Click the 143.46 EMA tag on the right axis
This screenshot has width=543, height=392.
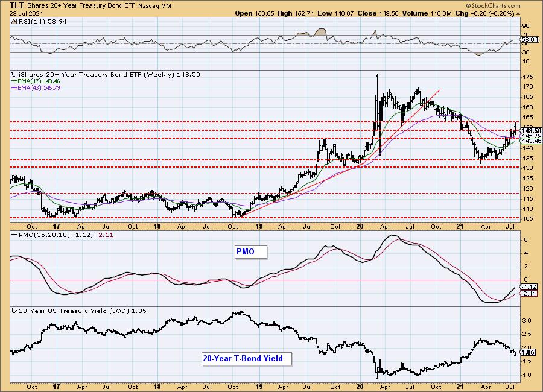coord(531,141)
